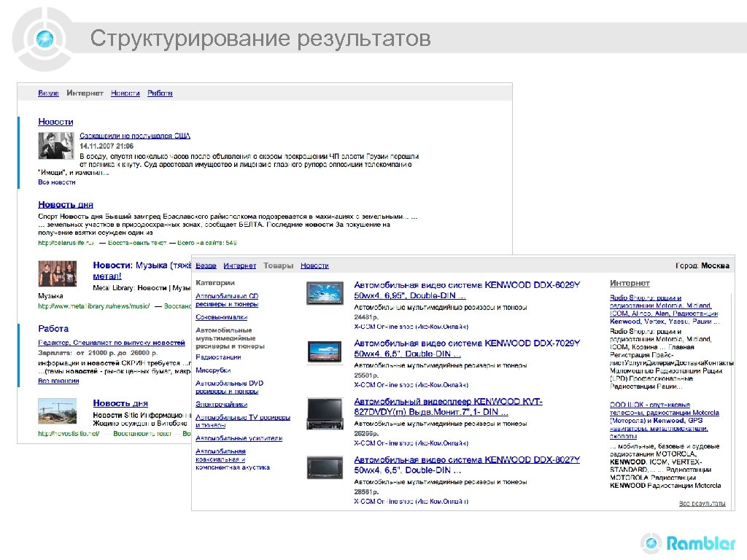Click the KENWOOD DDX-6029Y product image
This screenshot has width=747, height=560.
tap(325, 293)
